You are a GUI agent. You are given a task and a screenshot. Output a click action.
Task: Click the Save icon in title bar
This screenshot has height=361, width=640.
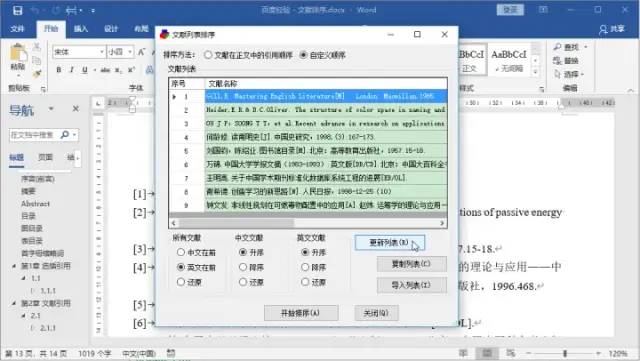tap(18, 10)
